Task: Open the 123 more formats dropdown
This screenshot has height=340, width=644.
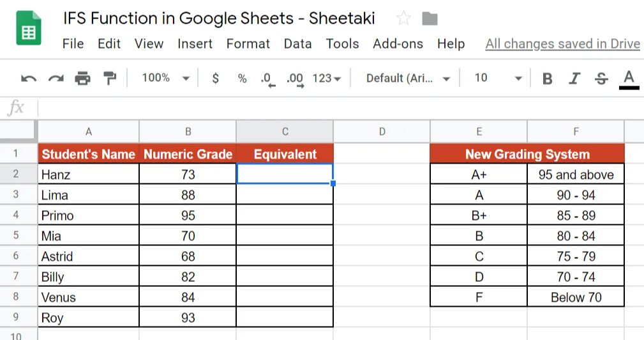Action: 327,78
